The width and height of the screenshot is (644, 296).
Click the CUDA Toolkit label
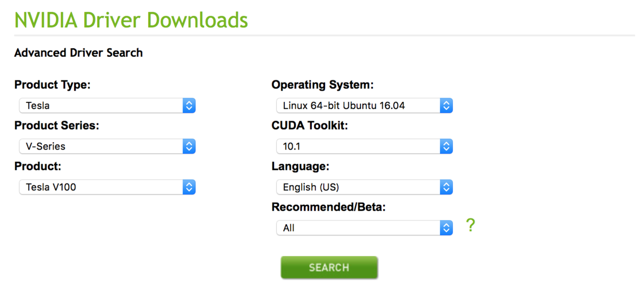coord(310,125)
